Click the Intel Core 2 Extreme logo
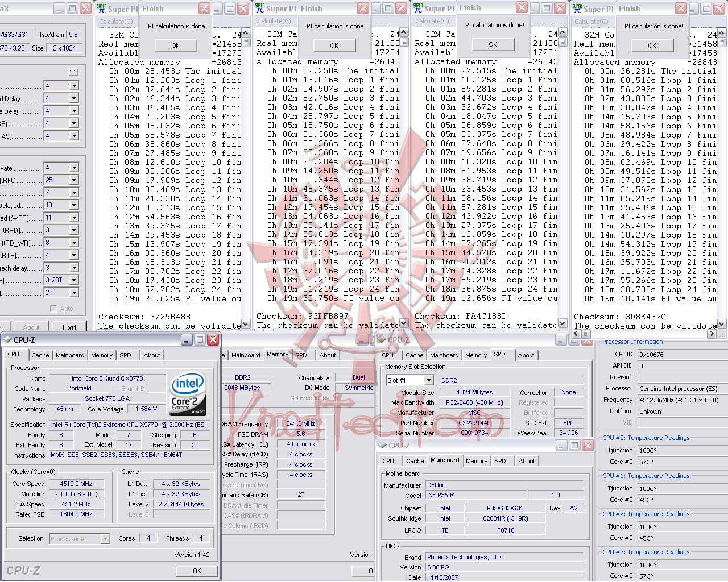The image size is (728, 582). pos(188,394)
